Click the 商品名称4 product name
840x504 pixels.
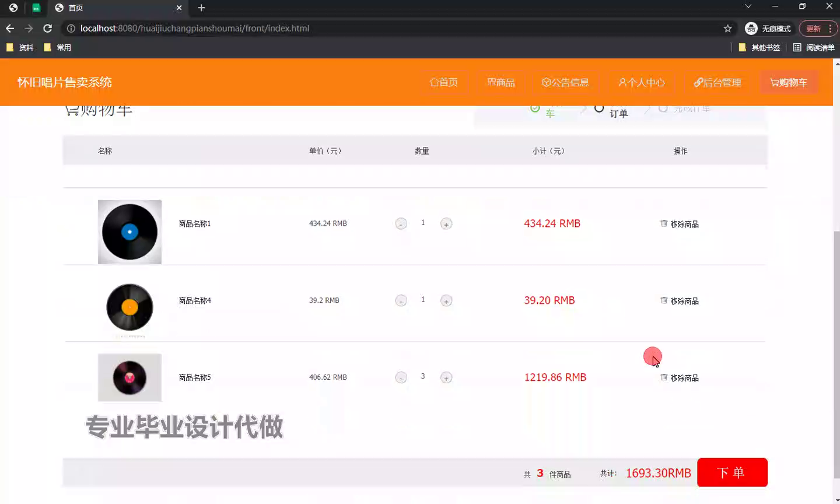[195, 300]
